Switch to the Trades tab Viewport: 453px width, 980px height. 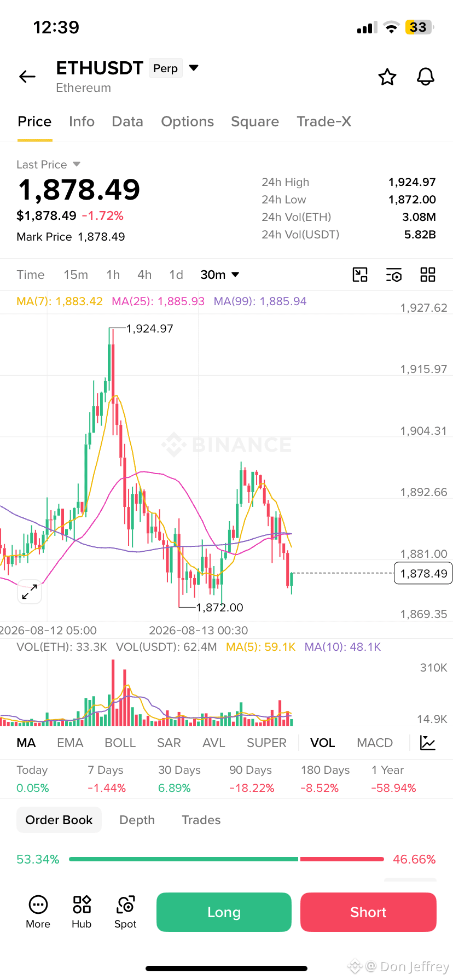pos(201,820)
